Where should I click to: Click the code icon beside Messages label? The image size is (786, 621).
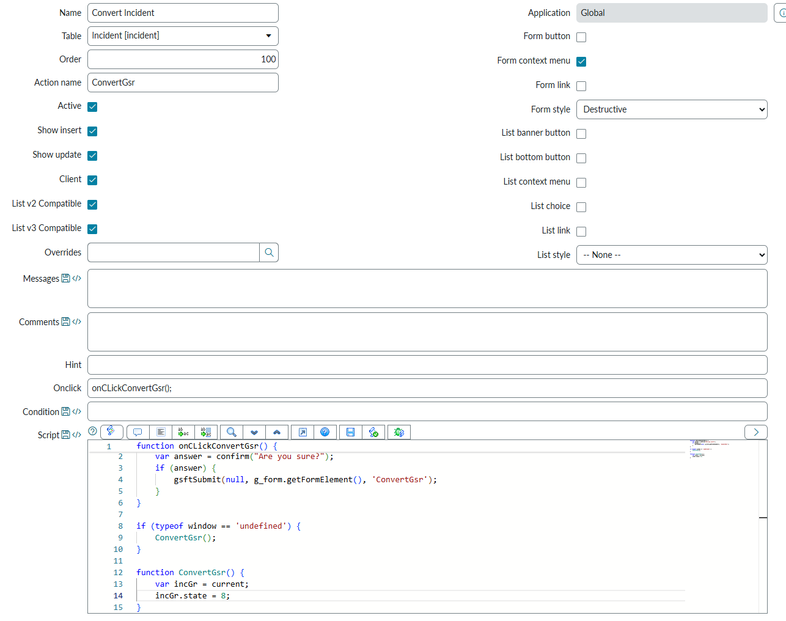[x=77, y=279]
